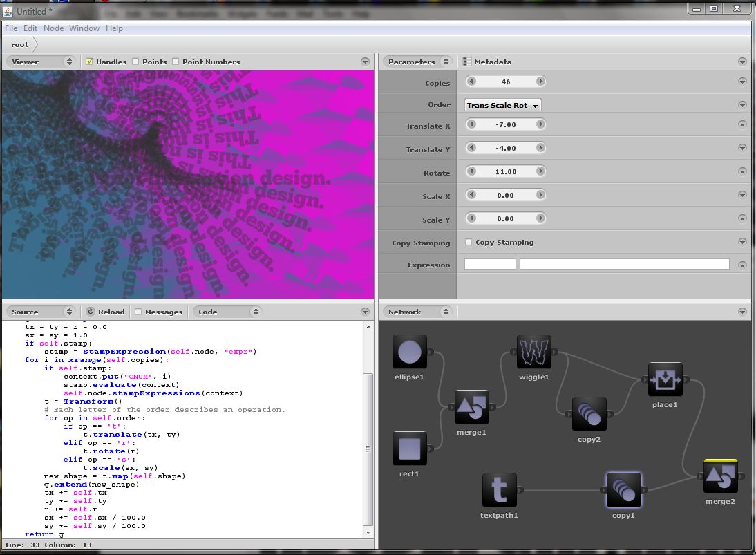The image size is (756, 555).
Task: Open the Viewer pane selector dropdown
Action: [x=40, y=62]
